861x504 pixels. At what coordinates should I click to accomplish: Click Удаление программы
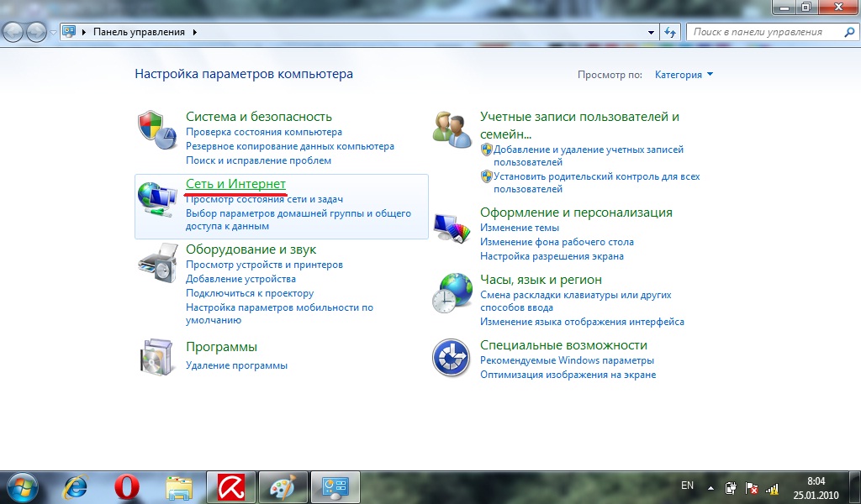236,365
